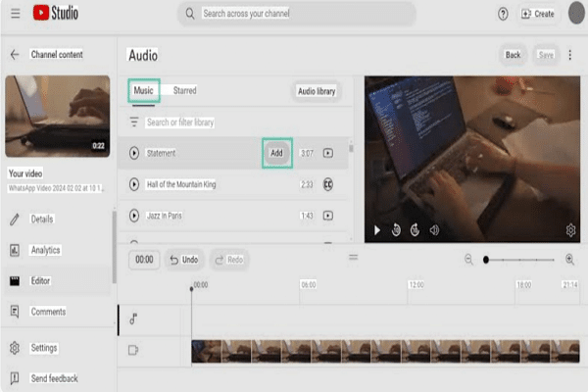Click the Comments icon

(15, 312)
